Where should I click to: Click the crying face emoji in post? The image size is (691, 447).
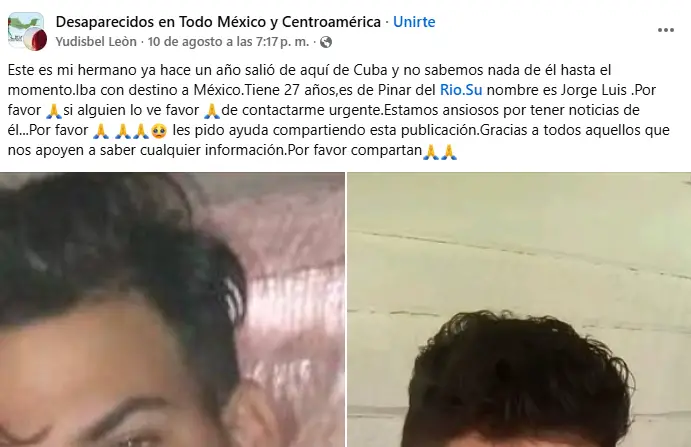[x=159, y=131]
